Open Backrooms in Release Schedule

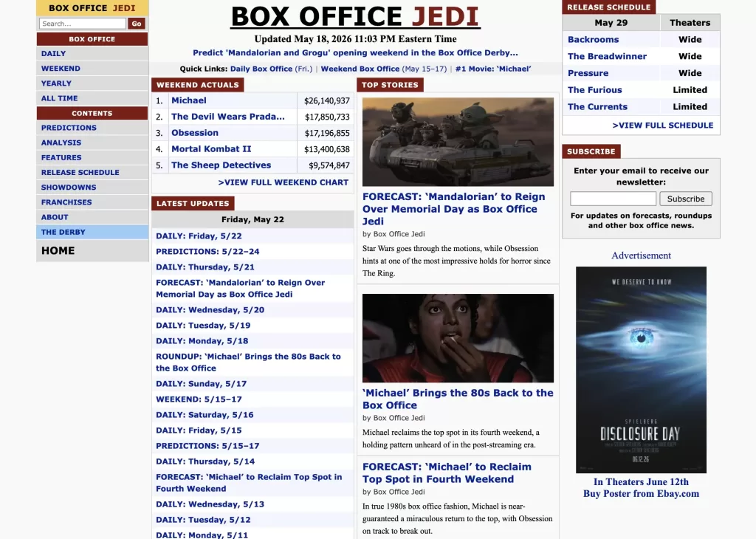[593, 40]
